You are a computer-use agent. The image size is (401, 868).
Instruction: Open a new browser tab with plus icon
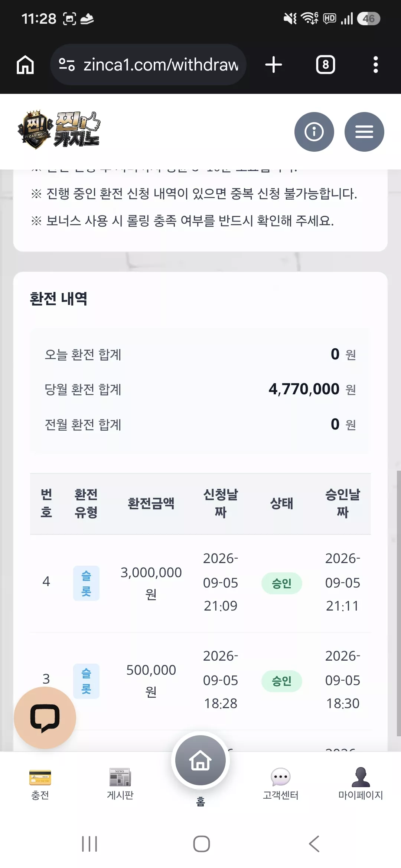click(274, 65)
